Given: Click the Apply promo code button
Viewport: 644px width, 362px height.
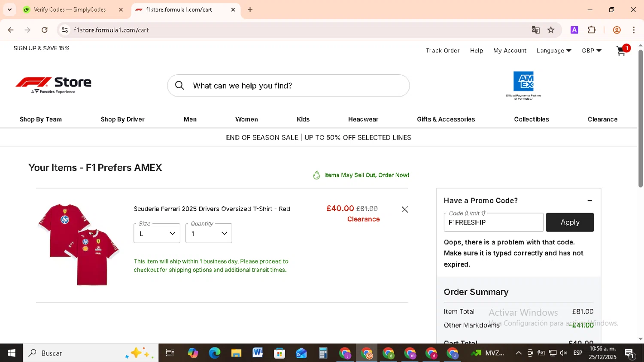Looking at the screenshot, I should coord(570,222).
